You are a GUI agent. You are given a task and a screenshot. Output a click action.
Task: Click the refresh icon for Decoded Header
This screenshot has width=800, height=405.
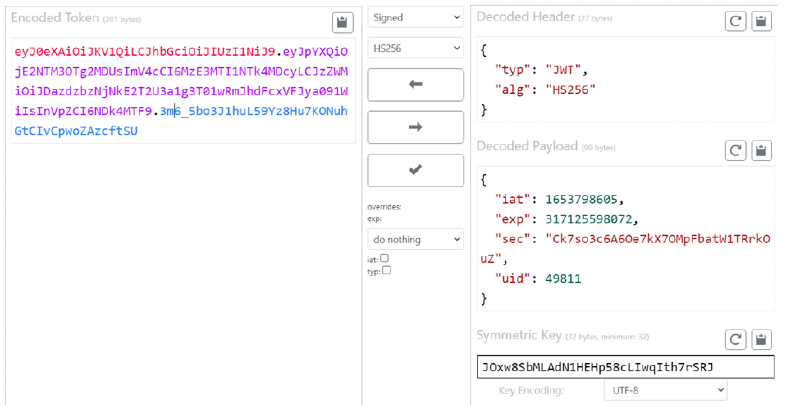point(735,20)
